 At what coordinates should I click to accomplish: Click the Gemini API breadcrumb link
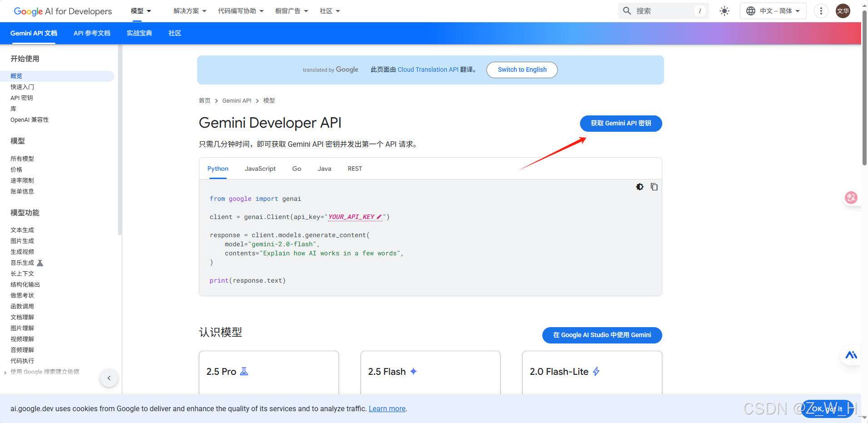click(237, 100)
